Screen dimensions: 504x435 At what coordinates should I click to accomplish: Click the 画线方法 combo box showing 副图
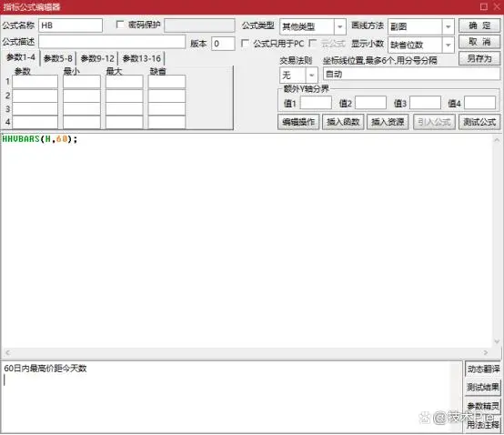(x=421, y=26)
